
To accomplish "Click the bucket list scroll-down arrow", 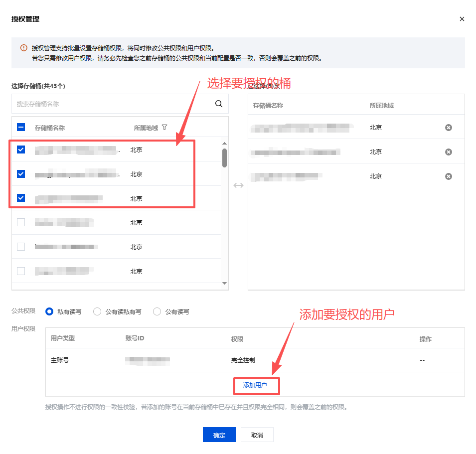I will tap(224, 283).
